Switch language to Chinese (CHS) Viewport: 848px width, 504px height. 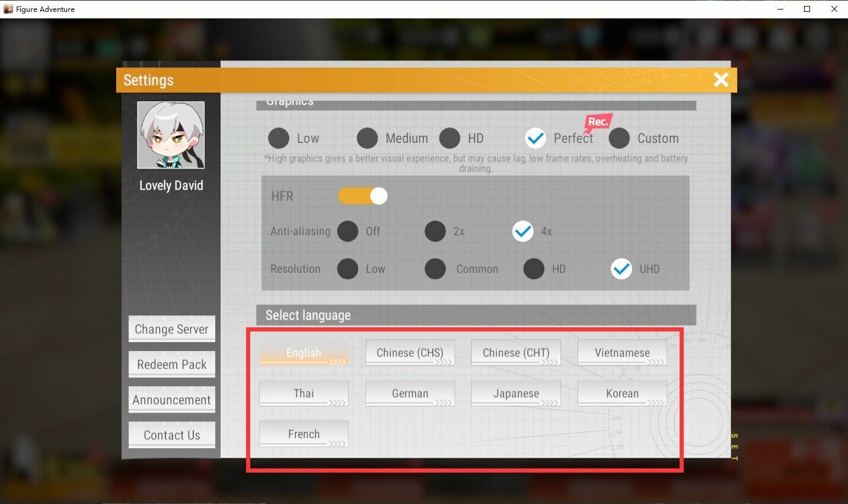click(410, 353)
